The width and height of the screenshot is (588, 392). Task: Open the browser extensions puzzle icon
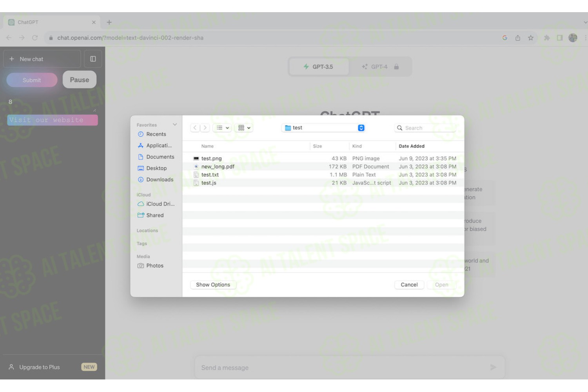(x=547, y=38)
